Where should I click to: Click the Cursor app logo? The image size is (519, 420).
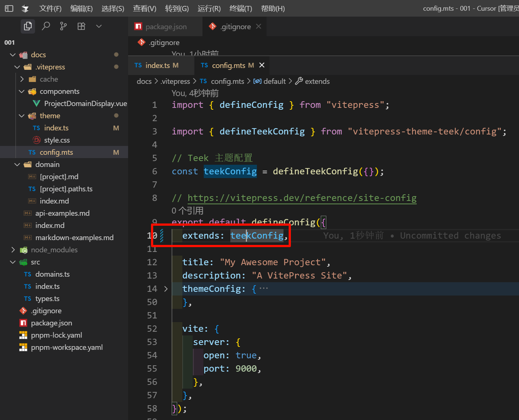click(25, 8)
